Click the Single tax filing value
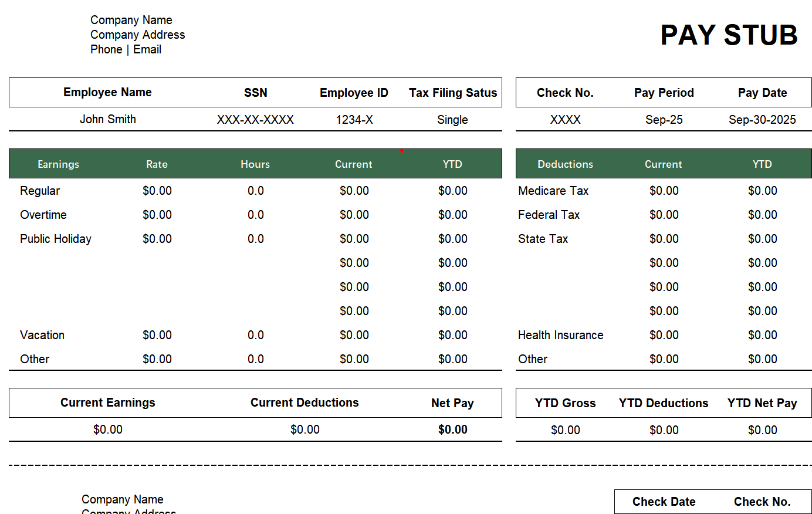Viewport: 812px width, 514px height. click(452, 120)
